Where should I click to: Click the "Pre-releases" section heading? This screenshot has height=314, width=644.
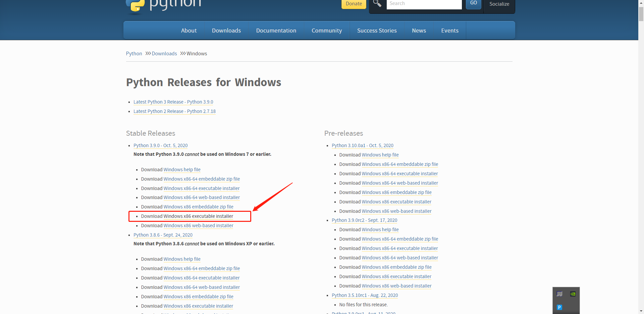(344, 133)
